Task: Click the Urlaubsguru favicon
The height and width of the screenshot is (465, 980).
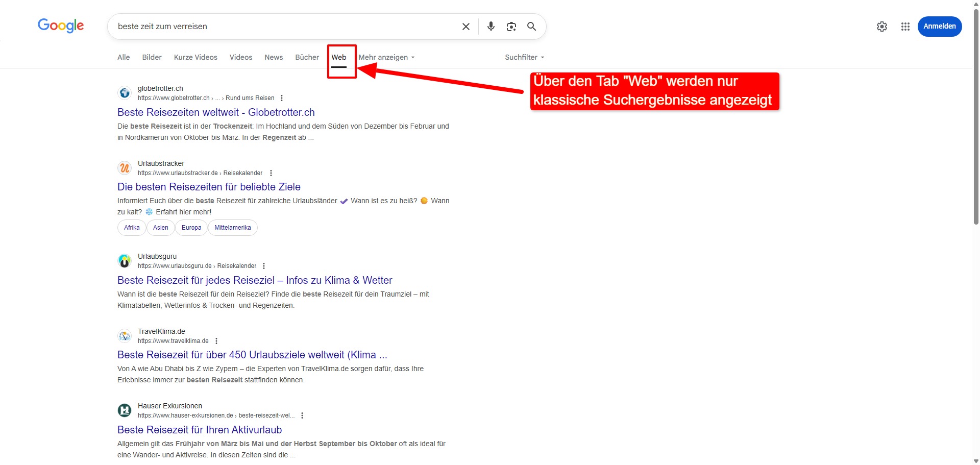Action: coord(125,261)
